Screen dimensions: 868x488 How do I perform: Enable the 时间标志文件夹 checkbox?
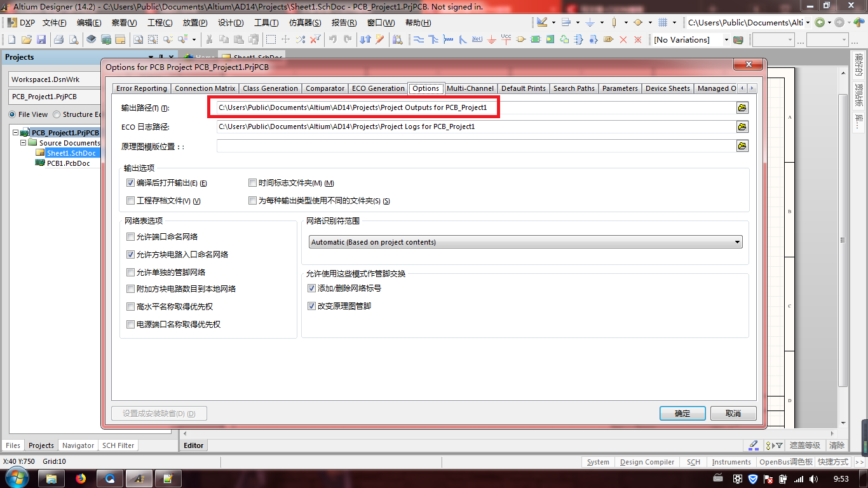point(252,183)
